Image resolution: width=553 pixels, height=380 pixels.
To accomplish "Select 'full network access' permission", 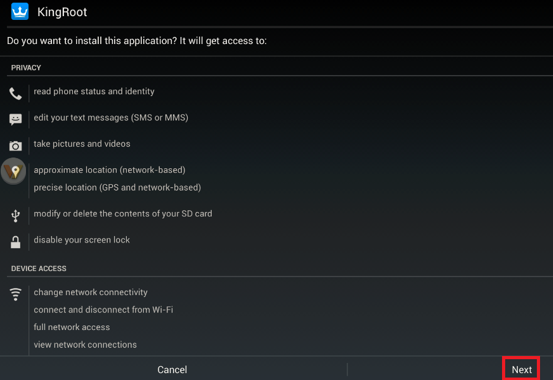I will click(x=72, y=327).
